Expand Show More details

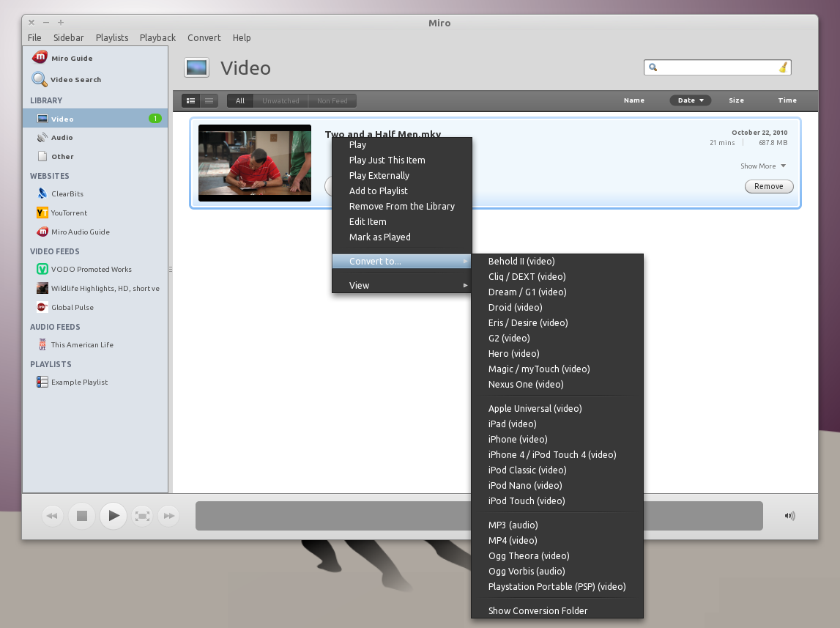point(763,166)
